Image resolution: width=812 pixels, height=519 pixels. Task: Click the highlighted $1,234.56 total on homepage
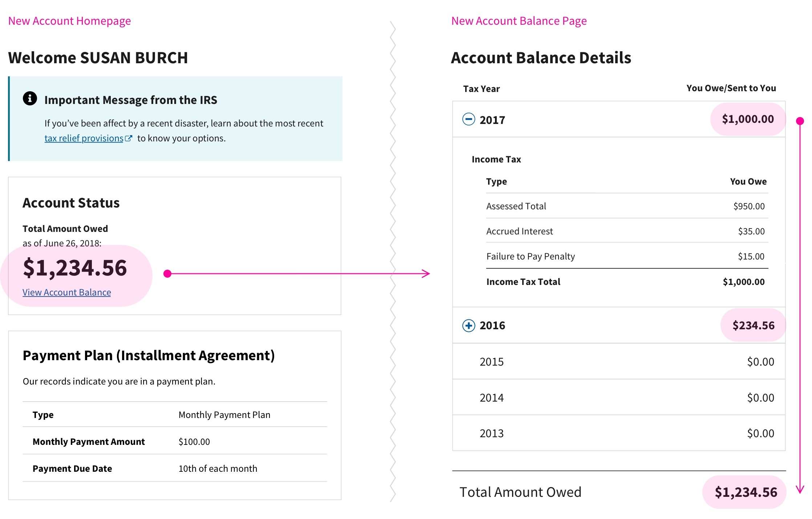[x=75, y=268]
